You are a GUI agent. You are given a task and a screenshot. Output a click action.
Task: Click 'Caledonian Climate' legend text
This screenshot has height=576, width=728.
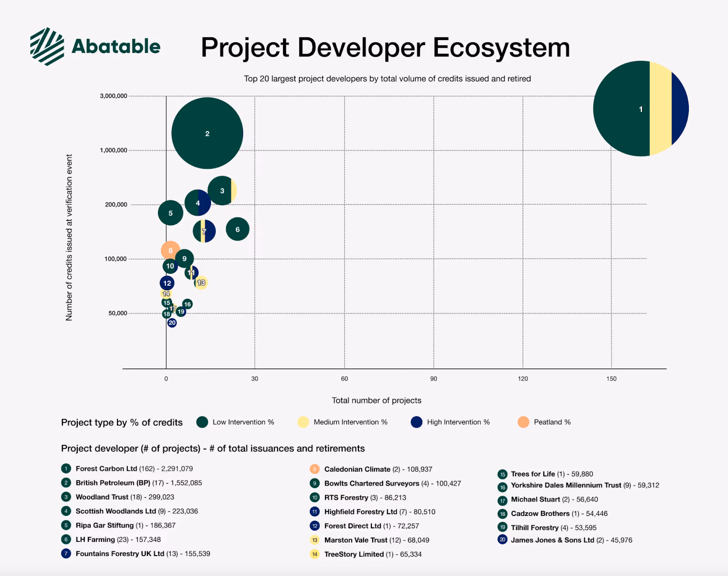click(357, 469)
